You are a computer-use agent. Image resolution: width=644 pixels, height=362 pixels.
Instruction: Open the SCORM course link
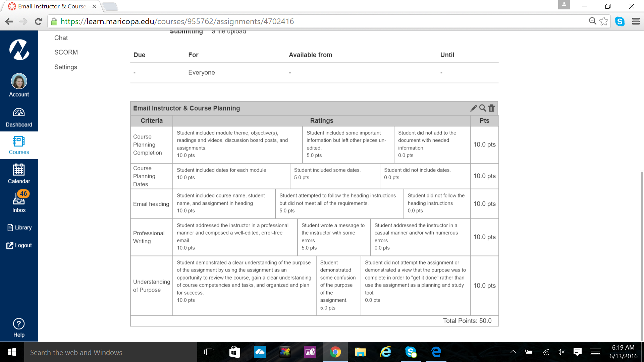(66, 52)
